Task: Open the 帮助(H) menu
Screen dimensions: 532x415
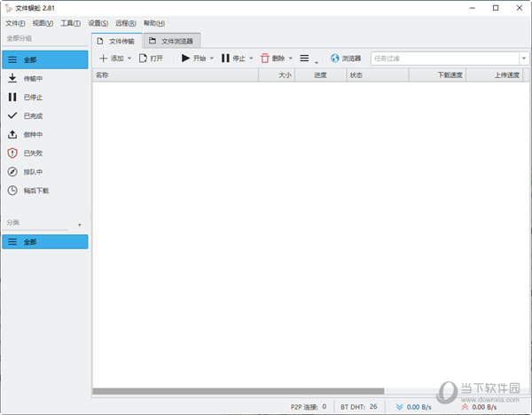Action: pyautogui.click(x=154, y=23)
